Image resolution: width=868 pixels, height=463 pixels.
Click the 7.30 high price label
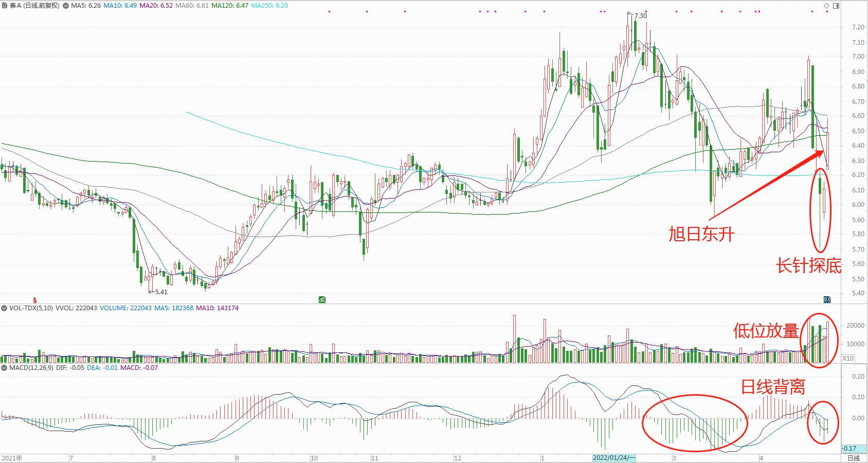point(641,16)
